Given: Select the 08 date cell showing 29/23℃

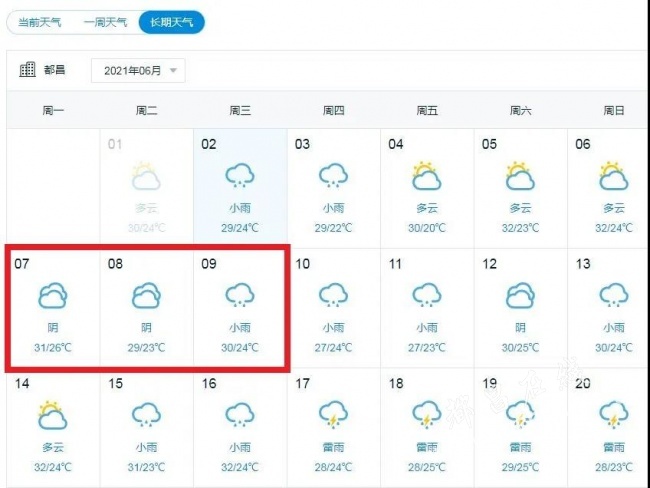Looking at the screenshot, I should (147, 308).
